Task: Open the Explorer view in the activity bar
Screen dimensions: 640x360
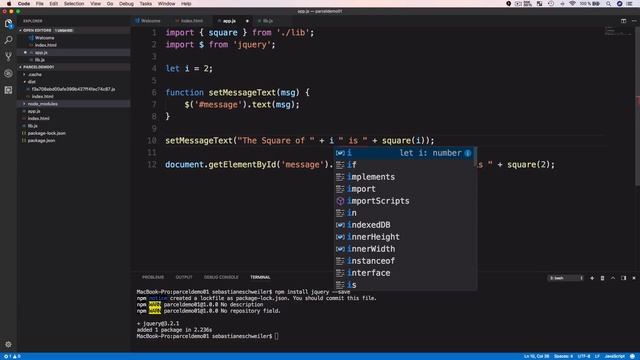Action: [x=9, y=24]
